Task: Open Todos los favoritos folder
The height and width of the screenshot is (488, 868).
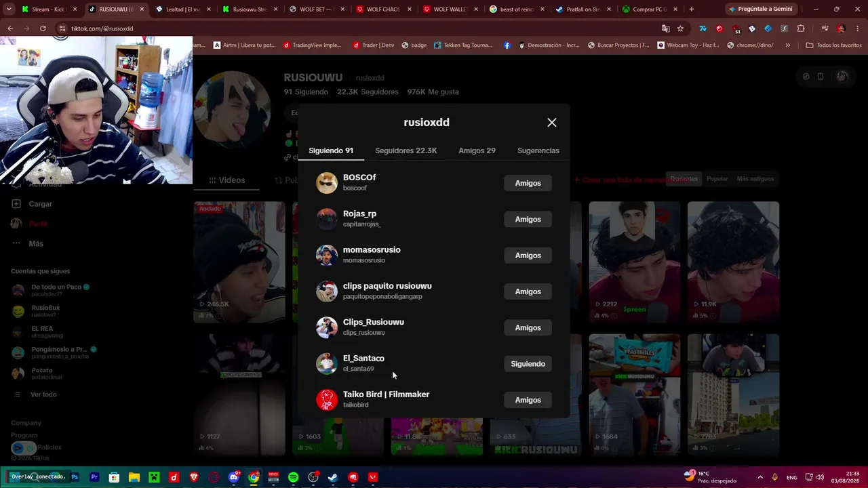Action: coord(833,45)
